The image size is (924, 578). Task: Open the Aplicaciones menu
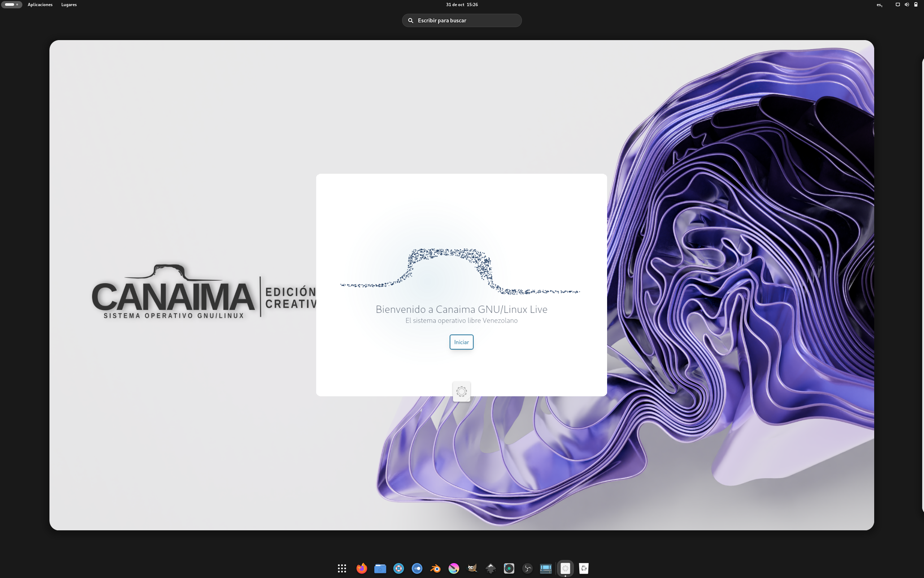[40, 5]
